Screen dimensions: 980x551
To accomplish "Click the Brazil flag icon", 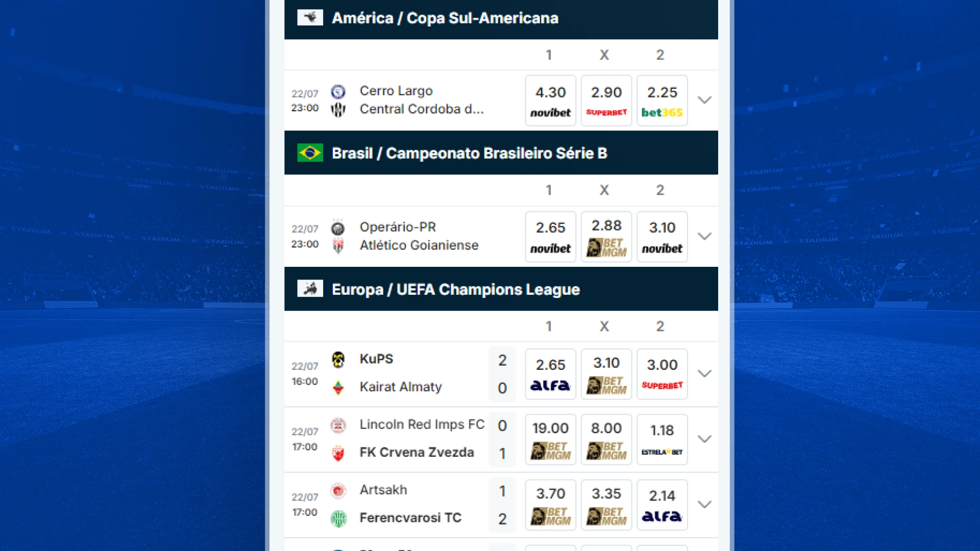I will 310,153.
